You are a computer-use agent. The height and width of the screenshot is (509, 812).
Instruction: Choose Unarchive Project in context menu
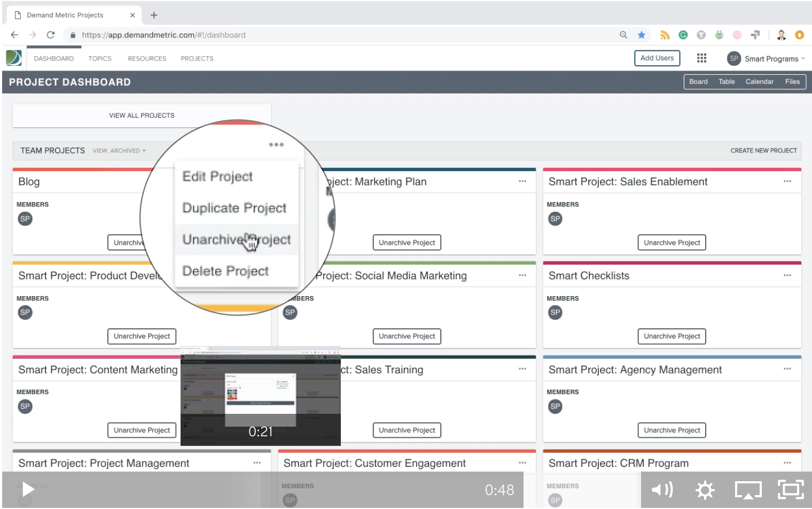[237, 240]
